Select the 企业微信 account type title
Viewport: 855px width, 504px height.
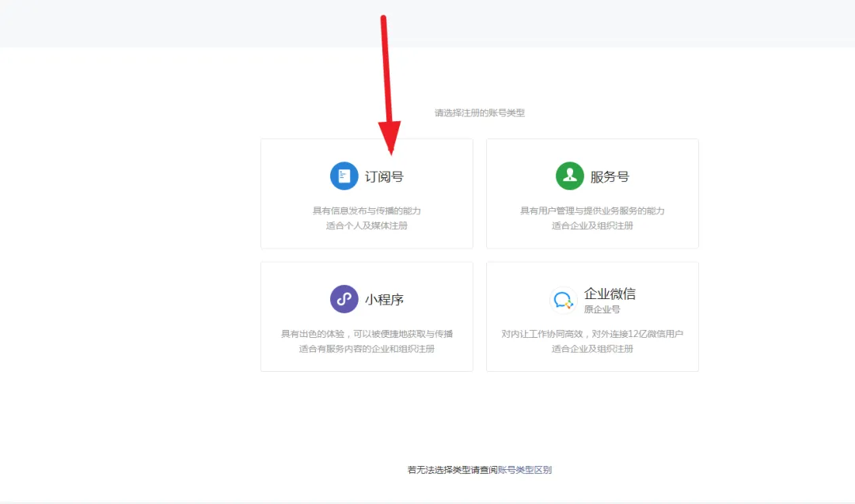click(610, 294)
